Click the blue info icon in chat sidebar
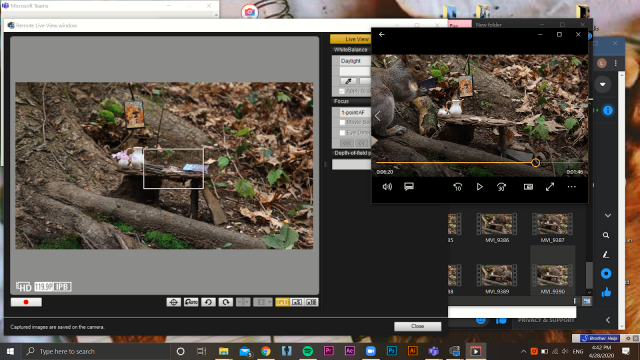Viewport: 640px width, 360px height. [x=608, y=111]
